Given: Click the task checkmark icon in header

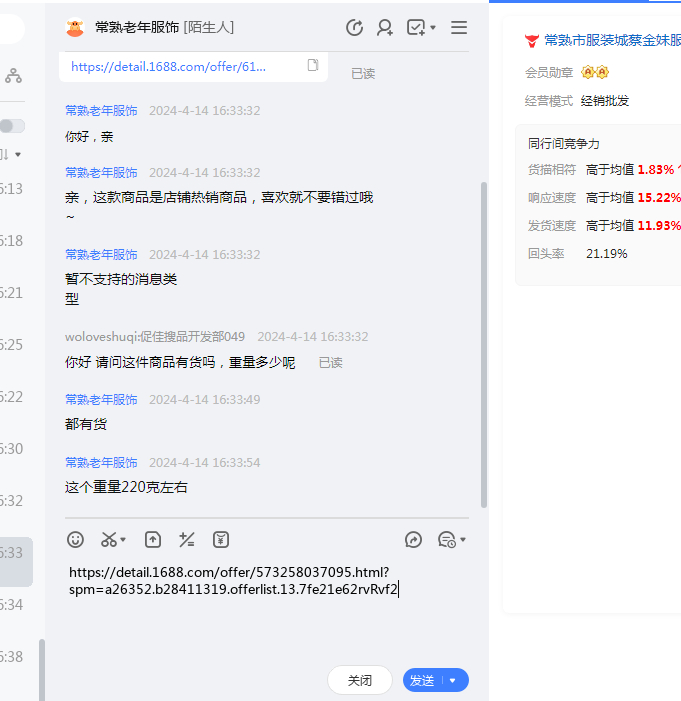Looking at the screenshot, I should (415, 28).
